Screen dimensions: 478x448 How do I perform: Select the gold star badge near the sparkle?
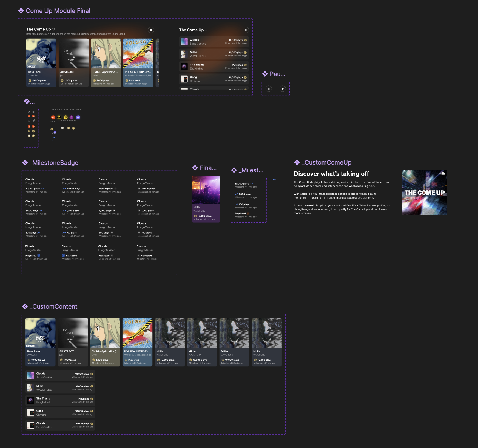pos(52,129)
